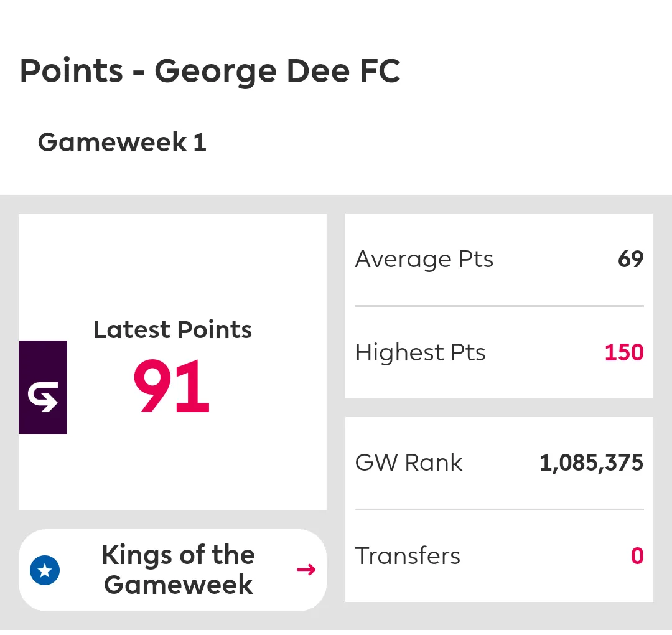
Task: Click the Transfers count 0
Action: 637,556
